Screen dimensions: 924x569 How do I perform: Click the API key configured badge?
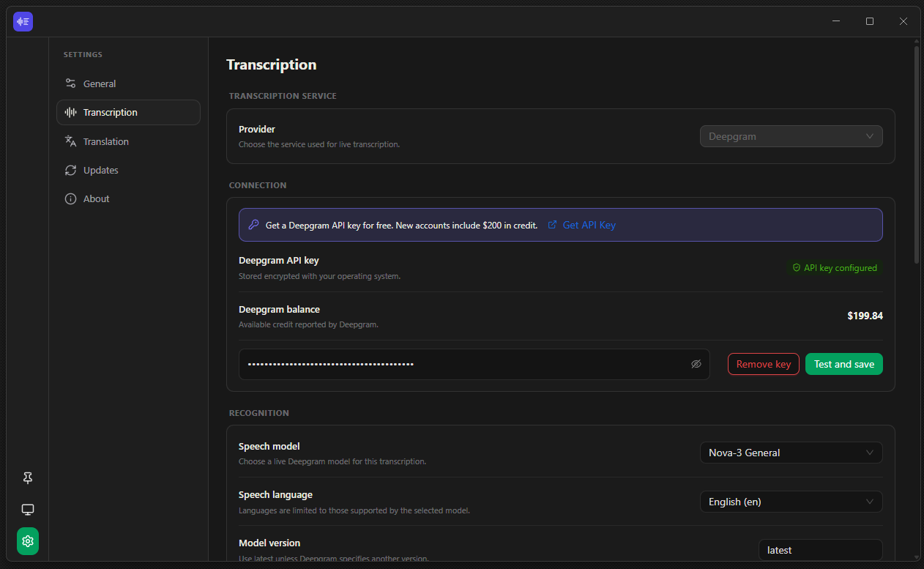click(x=835, y=268)
